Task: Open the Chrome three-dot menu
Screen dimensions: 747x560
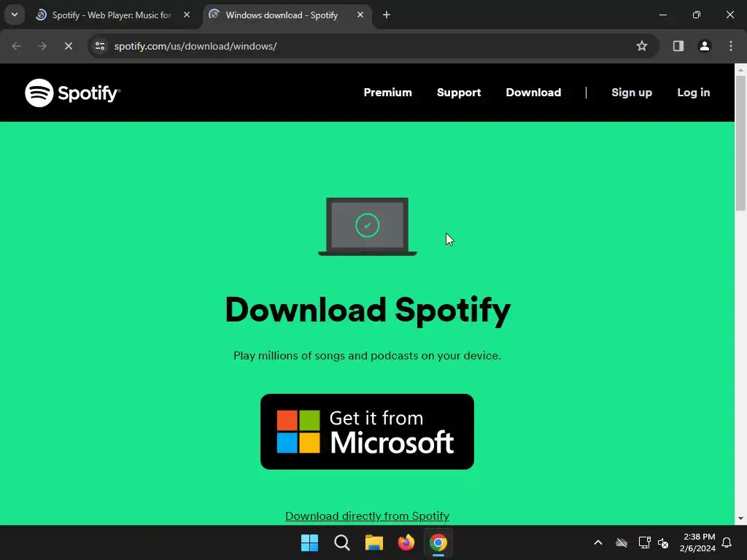Action: click(731, 46)
